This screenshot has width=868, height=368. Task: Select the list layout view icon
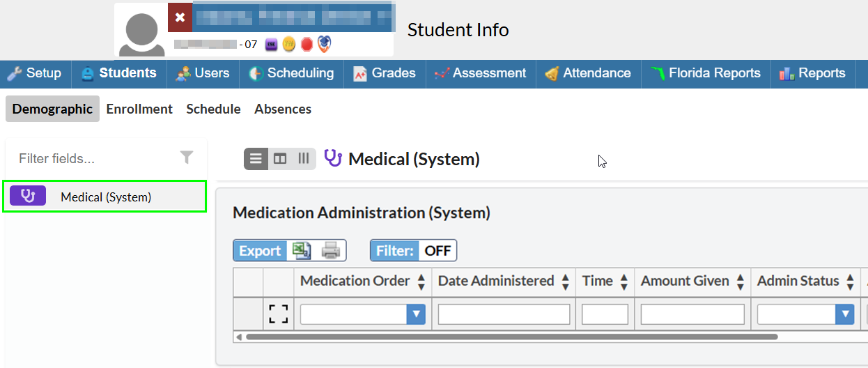(x=256, y=159)
